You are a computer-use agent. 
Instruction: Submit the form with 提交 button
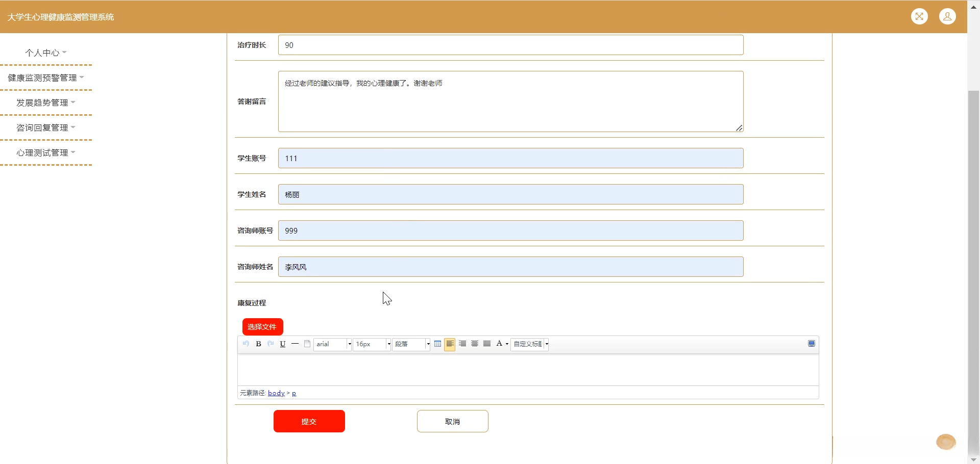pos(309,421)
